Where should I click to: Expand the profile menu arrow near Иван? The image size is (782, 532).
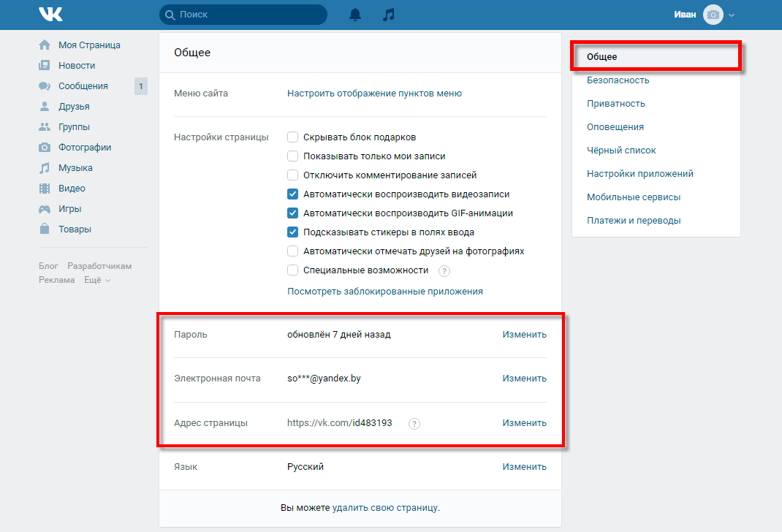point(731,15)
